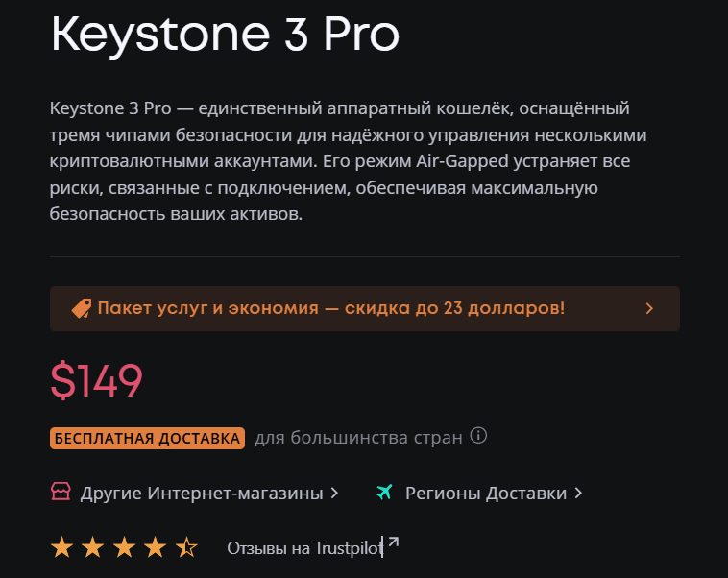Expand chevron beside Регионы Доставки

tap(578, 494)
